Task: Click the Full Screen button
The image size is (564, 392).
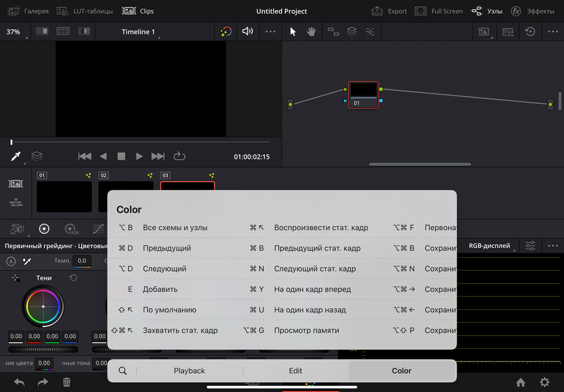Action: 439,11
